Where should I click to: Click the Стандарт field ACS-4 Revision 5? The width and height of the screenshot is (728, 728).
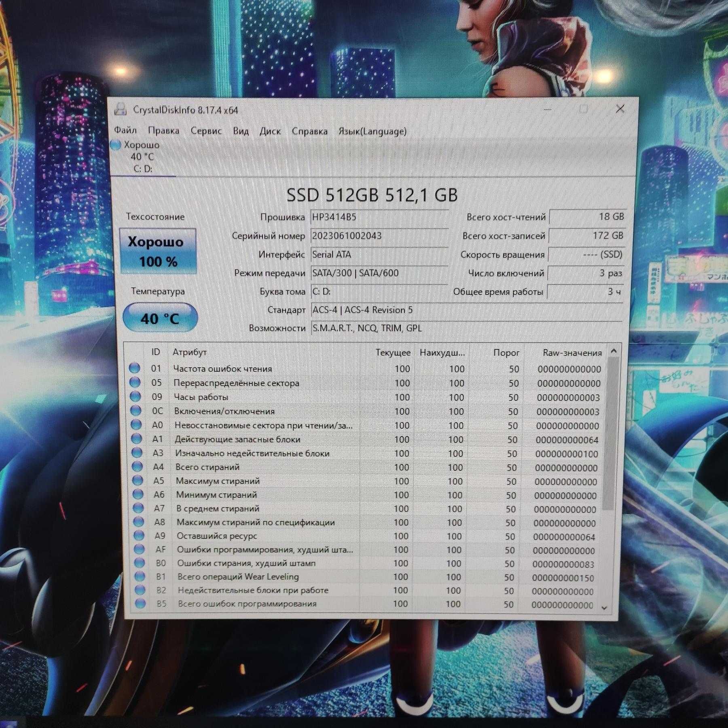[467, 310]
